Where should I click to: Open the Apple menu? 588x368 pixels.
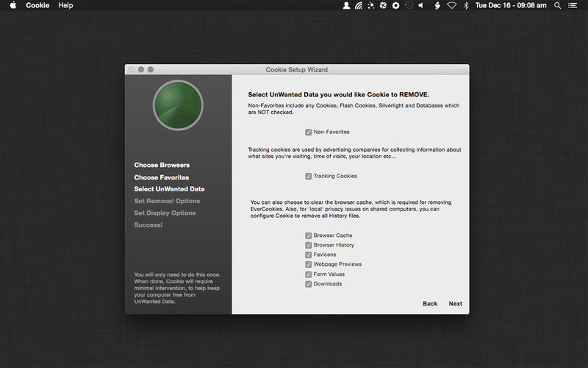(13, 5)
